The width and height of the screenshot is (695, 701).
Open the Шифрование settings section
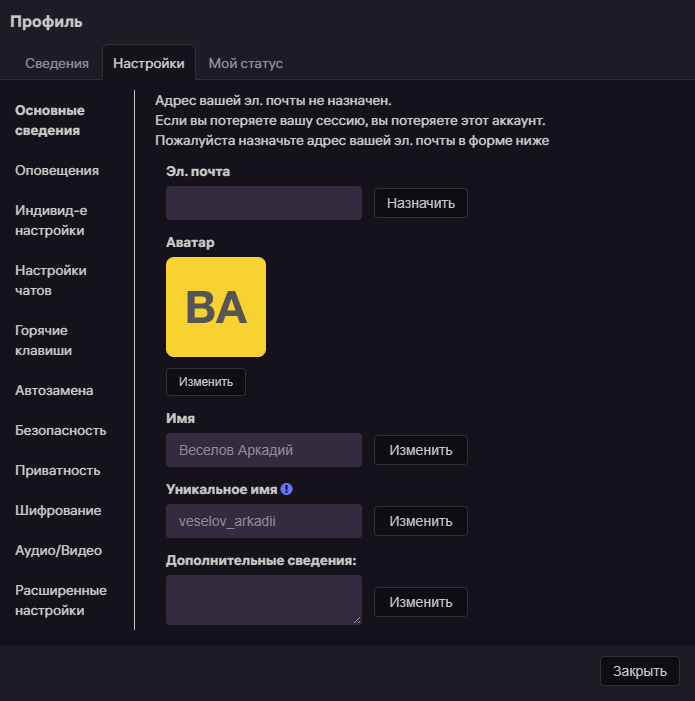tap(58, 510)
